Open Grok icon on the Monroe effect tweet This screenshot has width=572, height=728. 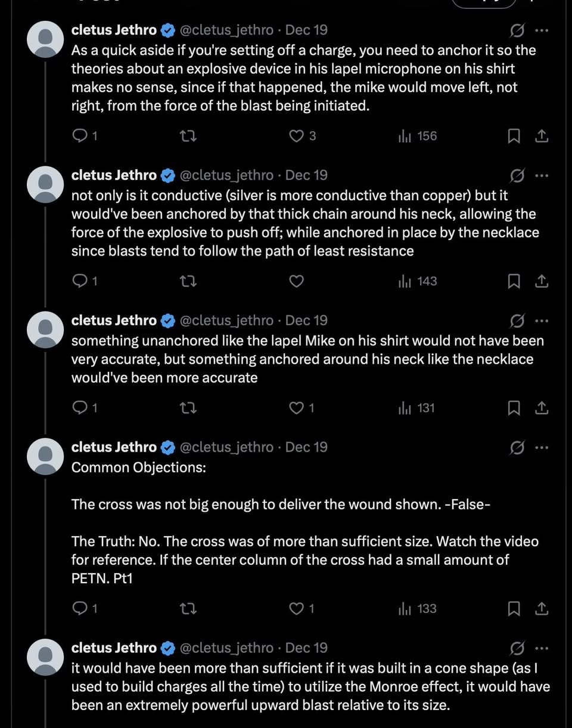[x=517, y=648]
